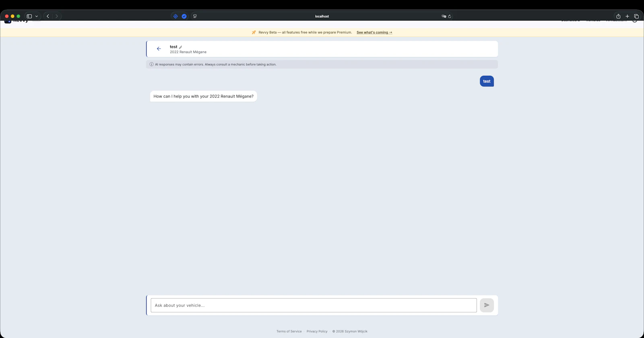Go back with the browser back arrow
644x338 pixels.
[48, 16]
